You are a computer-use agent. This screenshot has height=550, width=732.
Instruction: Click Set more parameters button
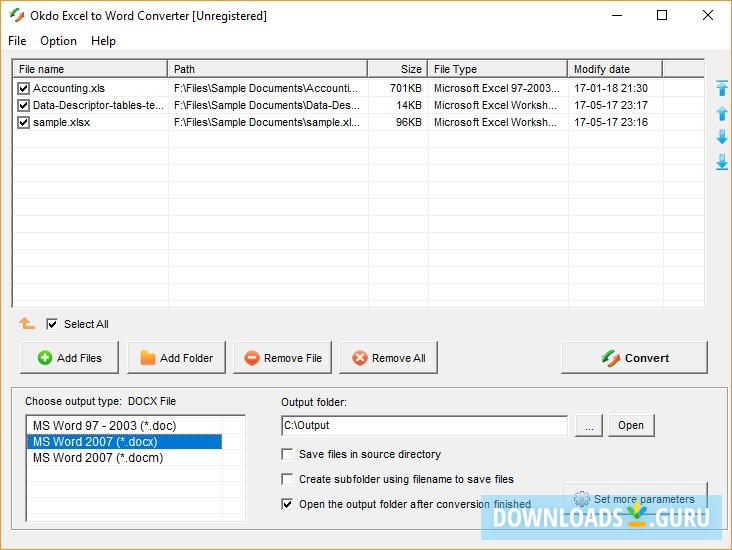tap(634, 499)
